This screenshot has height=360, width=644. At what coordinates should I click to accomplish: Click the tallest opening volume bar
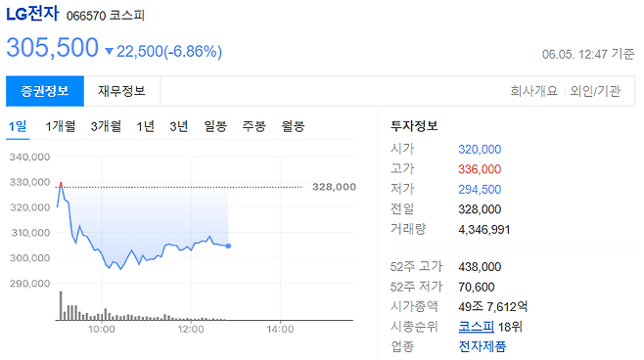61,306
